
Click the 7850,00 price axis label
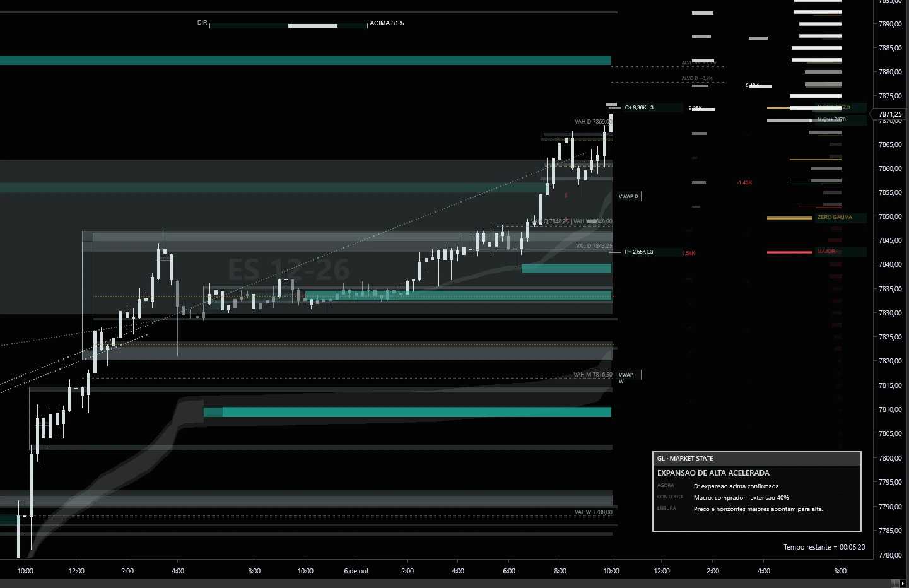click(890, 216)
